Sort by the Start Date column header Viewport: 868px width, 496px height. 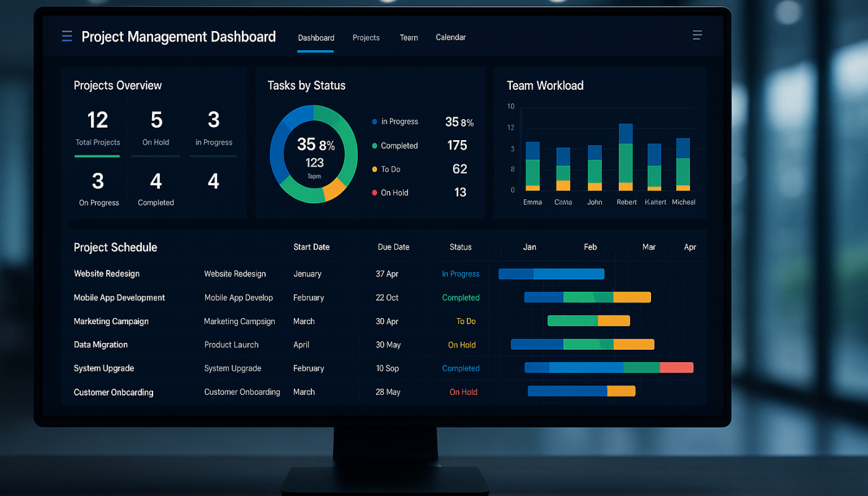click(x=311, y=247)
